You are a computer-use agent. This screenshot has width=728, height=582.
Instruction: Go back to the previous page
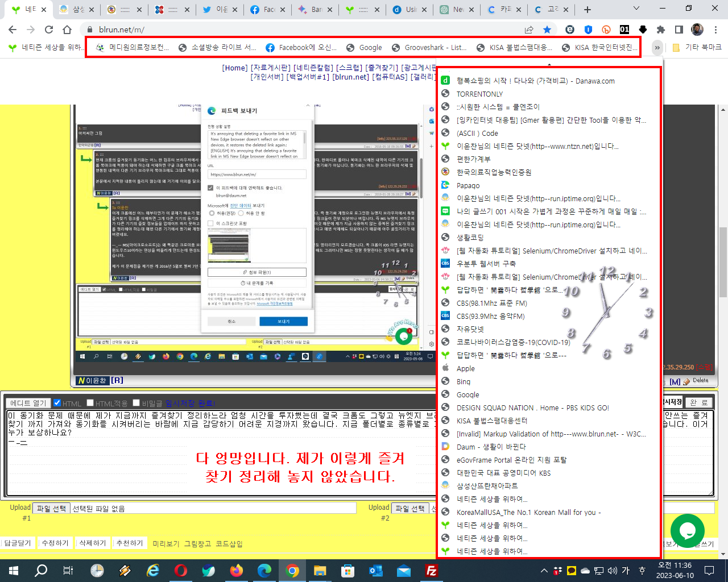(x=13, y=30)
